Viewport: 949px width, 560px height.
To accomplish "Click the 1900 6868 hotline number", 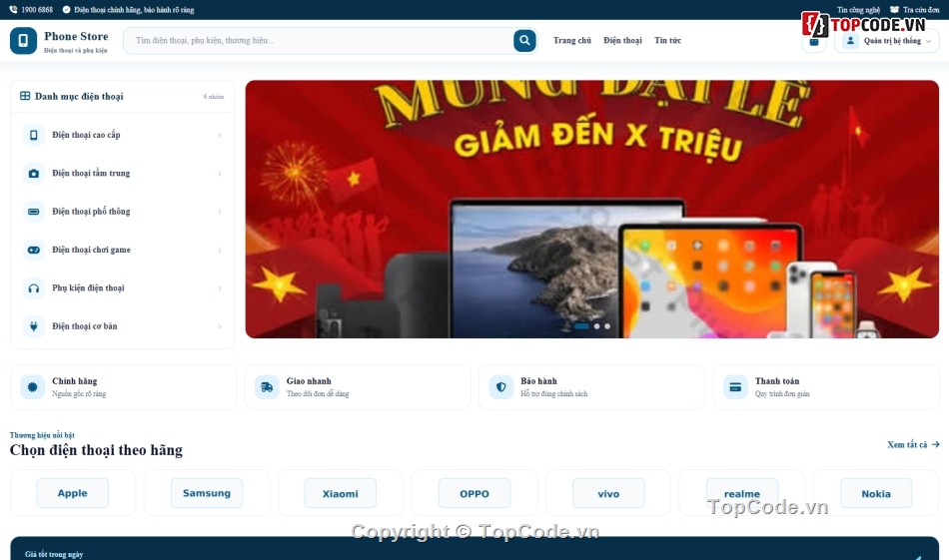I will pyautogui.click(x=37, y=10).
